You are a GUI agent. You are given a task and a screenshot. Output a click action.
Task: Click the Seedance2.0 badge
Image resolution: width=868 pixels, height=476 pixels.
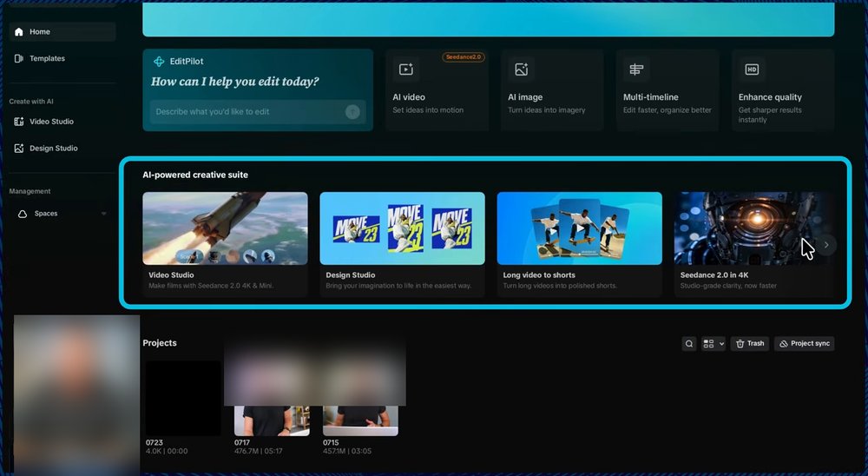point(464,57)
